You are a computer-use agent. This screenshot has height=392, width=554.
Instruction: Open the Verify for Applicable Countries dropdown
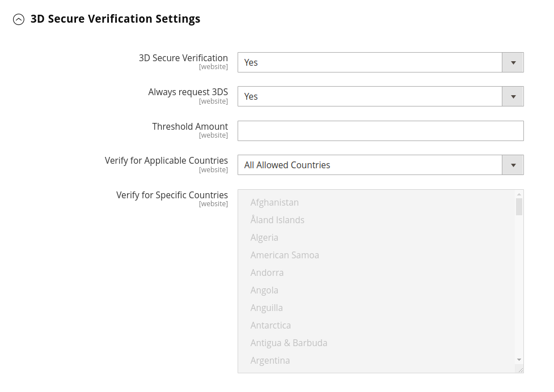(370, 165)
